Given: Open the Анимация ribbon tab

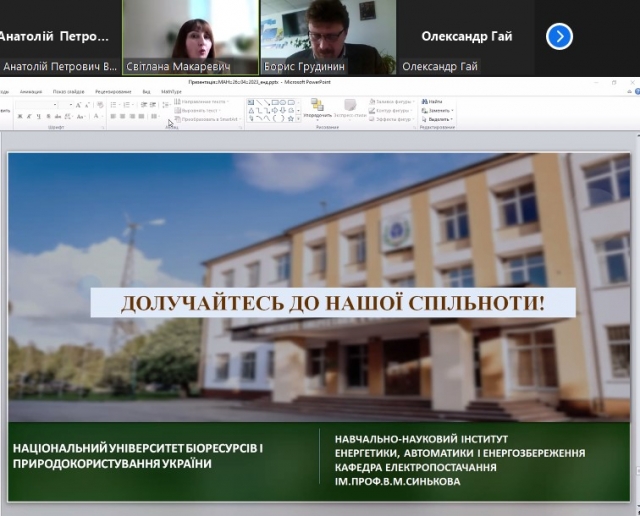Looking at the screenshot, I should point(31,92).
